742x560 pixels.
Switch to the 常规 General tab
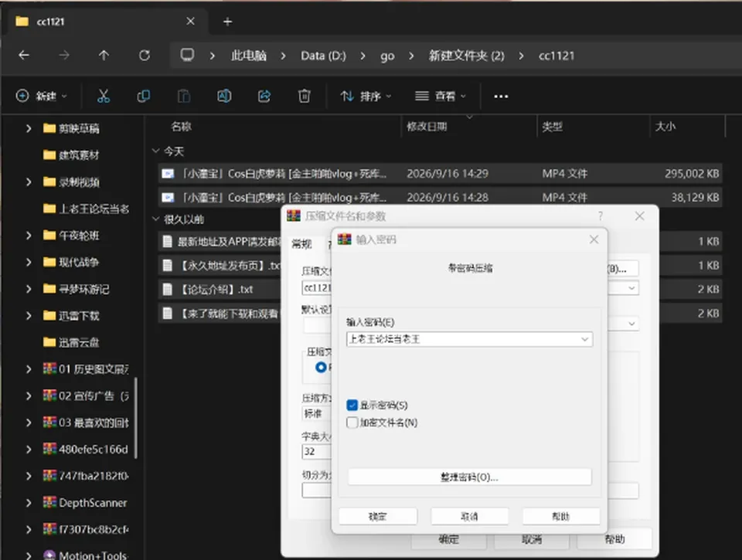(x=301, y=244)
